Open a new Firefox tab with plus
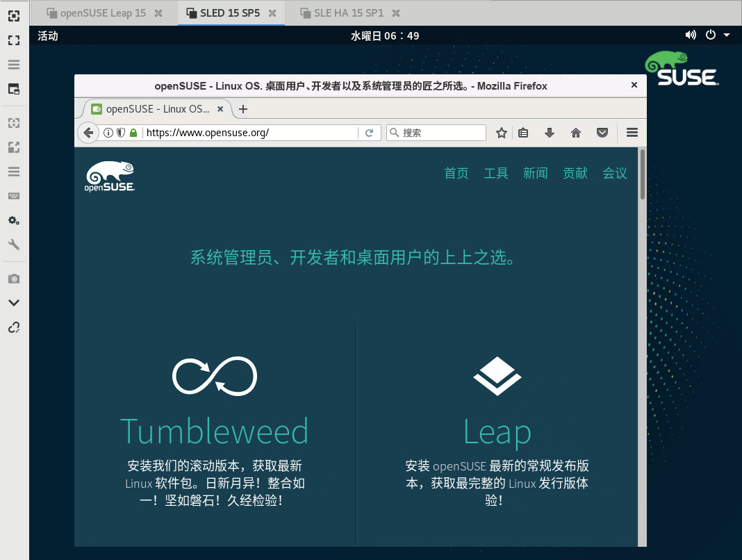The image size is (742, 560). [x=243, y=109]
